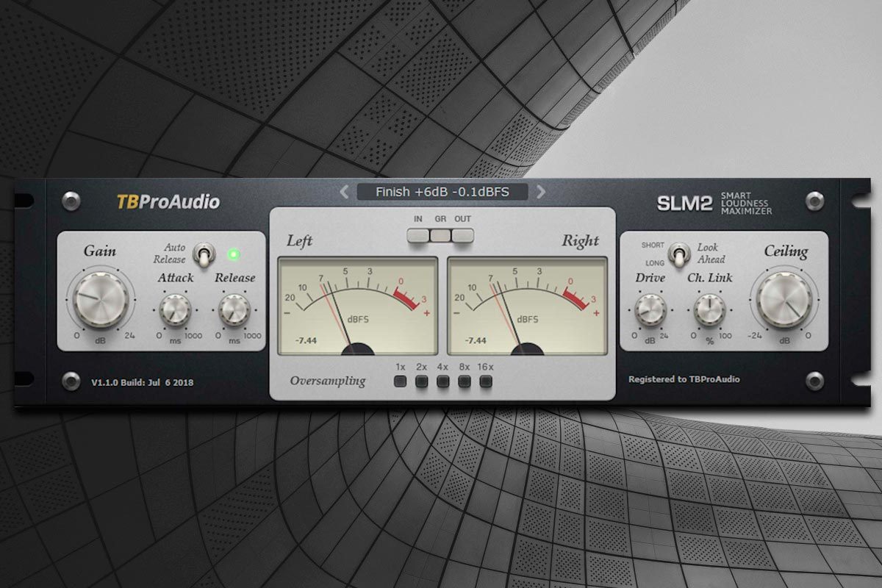Go to previous preset with left arrow
The width and height of the screenshot is (882, 588).
coord(343,192)
